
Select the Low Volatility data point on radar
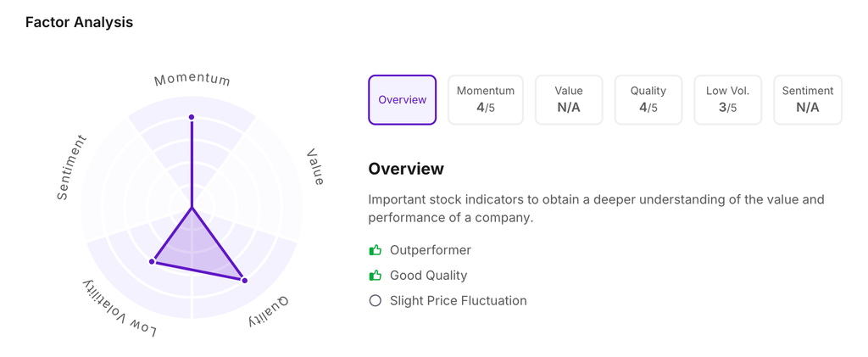click(153, 261)
